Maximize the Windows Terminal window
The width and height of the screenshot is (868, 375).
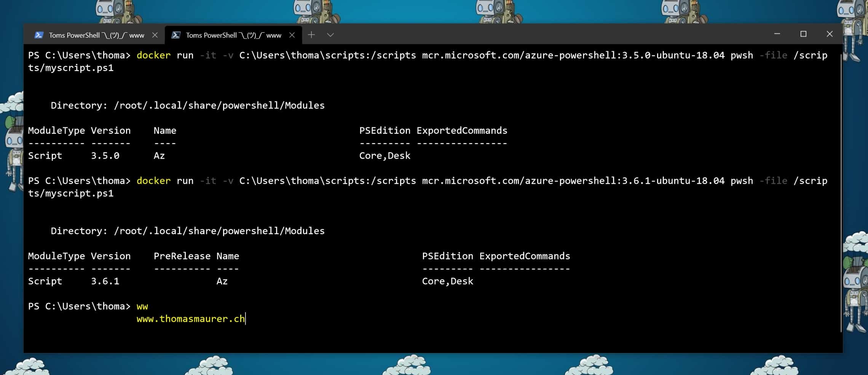pyautogui.click(x=803, y=34)
